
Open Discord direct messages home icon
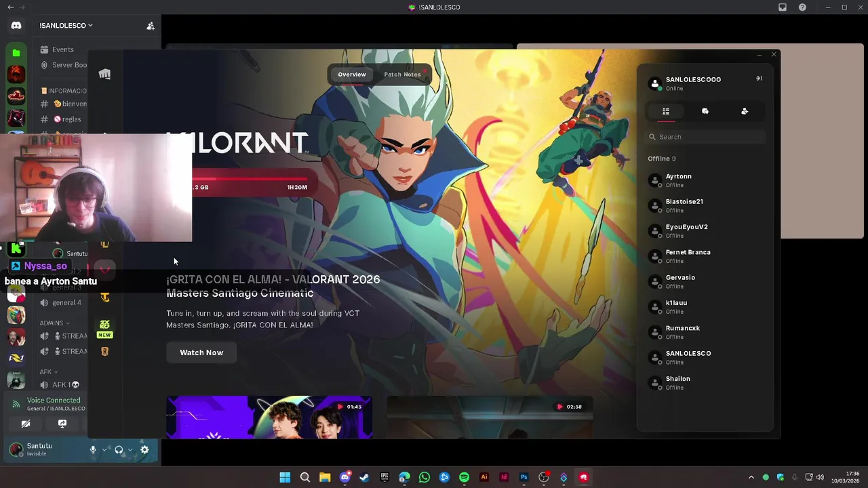tap(16, 25)
